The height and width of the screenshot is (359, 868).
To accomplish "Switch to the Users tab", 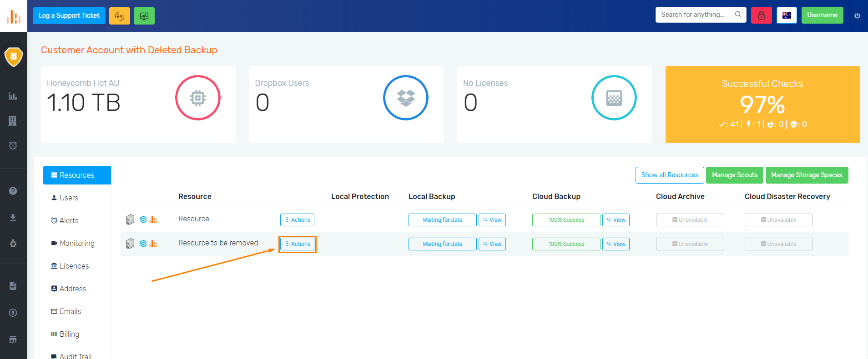I will tap(69, 198).
